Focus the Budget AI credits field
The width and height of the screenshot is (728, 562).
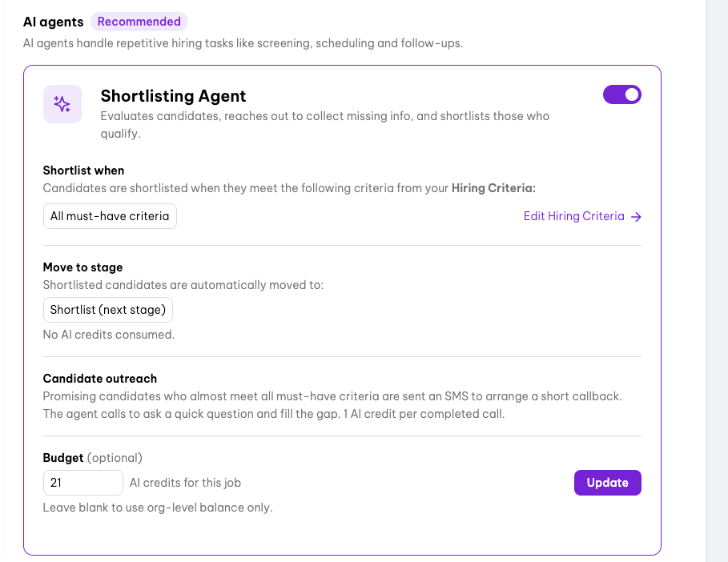83,483
